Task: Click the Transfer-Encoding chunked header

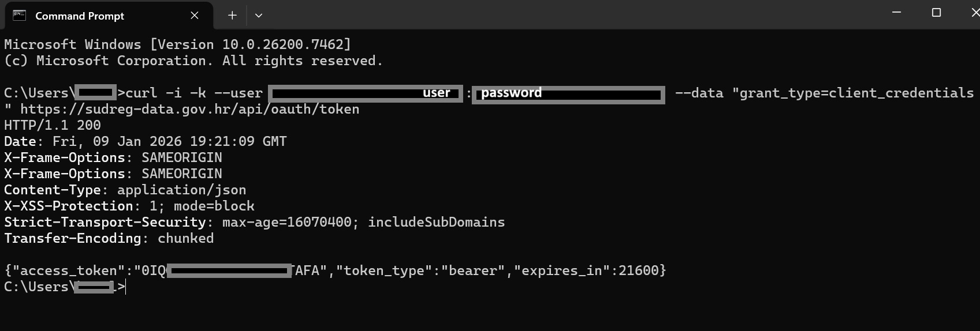Action: pos(109,238)
